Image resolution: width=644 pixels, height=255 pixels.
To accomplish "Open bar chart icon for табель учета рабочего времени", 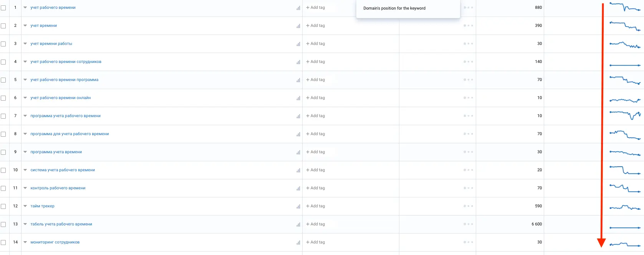I will pos(298,225).
